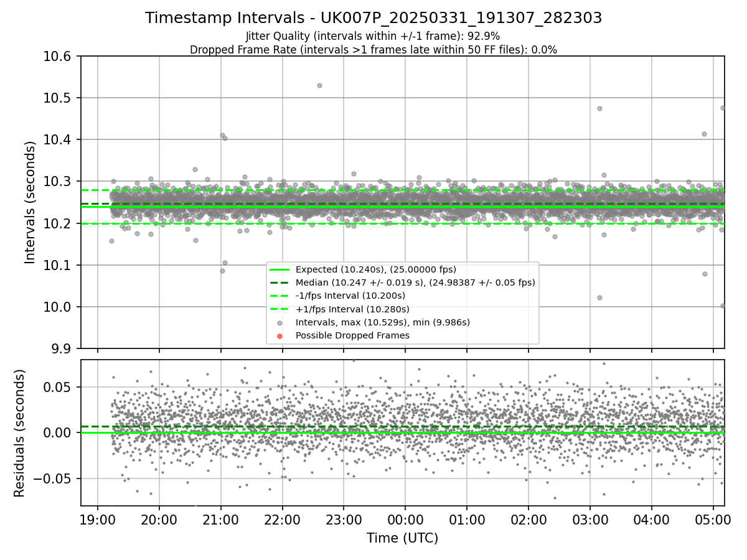747x560 pixels.
Task: Click the 01:00 time tick label
Action: point(467,519)
